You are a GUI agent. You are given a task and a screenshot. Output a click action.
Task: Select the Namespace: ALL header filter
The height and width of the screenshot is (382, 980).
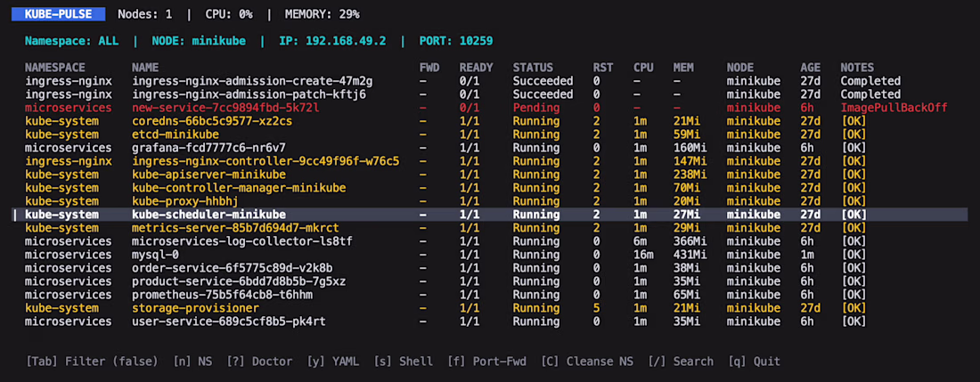click(x=71, y=41)
